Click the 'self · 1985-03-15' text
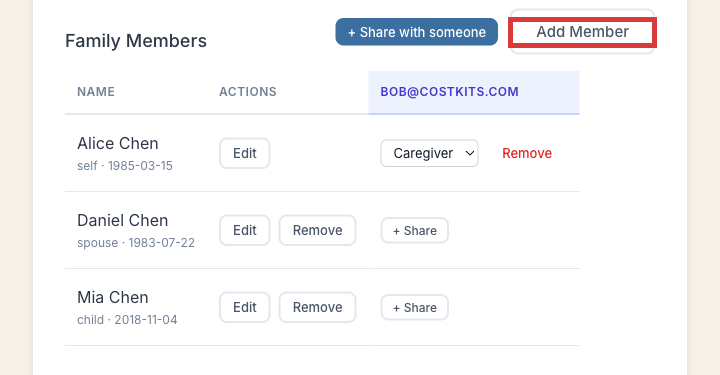 [x=125, y=166]
